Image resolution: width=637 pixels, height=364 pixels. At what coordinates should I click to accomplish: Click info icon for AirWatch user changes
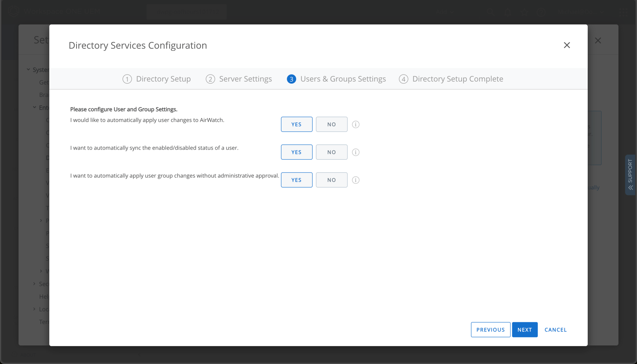[x=356, y=124]
